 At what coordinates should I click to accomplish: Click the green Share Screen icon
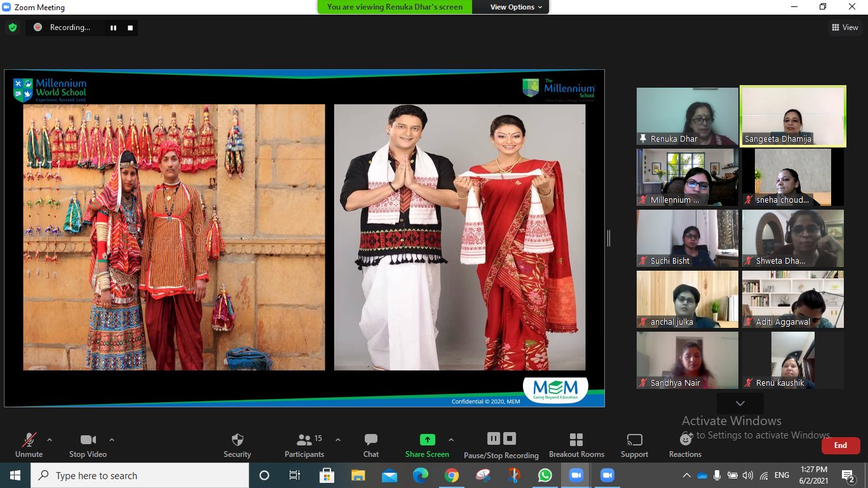click(x=427, y=440)
